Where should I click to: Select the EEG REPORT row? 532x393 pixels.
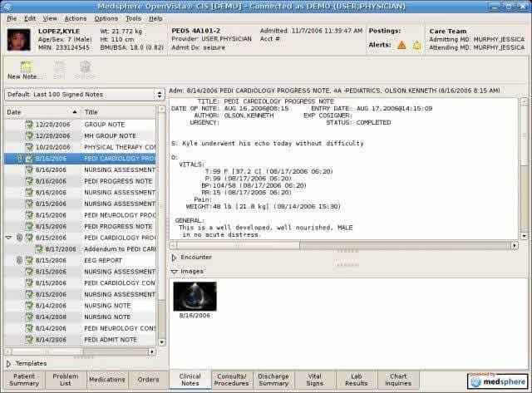[x=81, y=260]
